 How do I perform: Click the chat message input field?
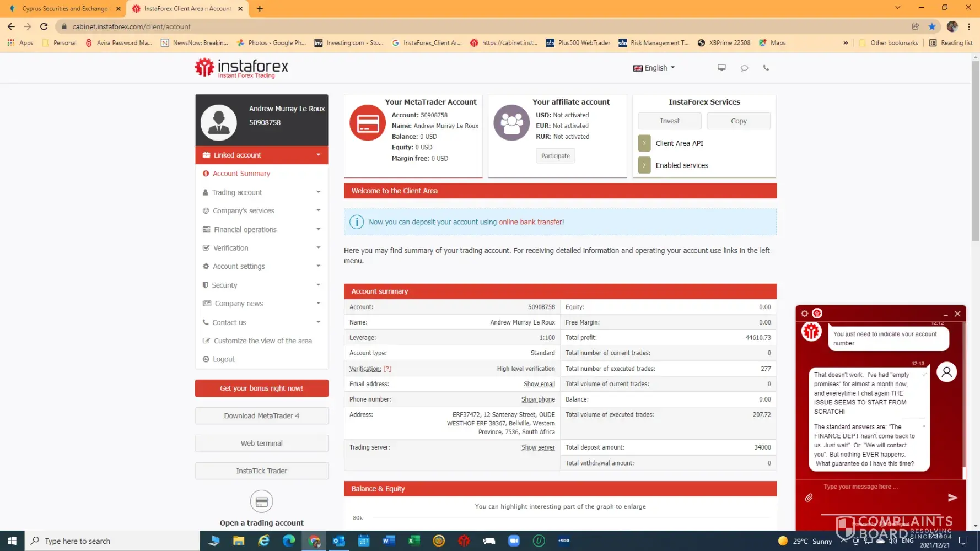click(x=876, y=487)
